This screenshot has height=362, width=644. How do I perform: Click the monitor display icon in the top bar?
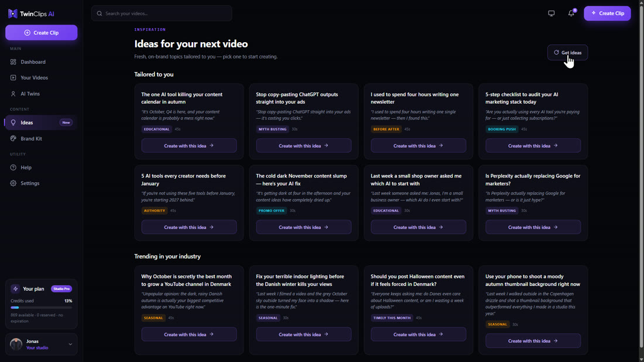(x=551, y=13)
